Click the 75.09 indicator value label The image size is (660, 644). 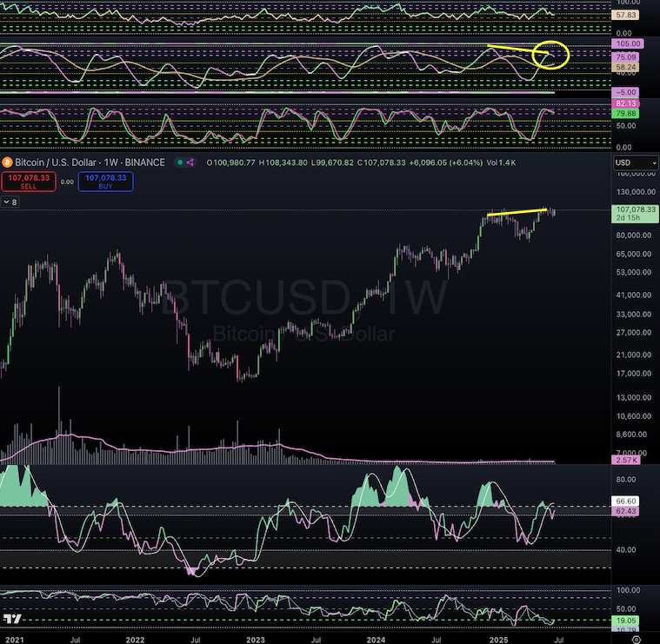coord(625,57)
